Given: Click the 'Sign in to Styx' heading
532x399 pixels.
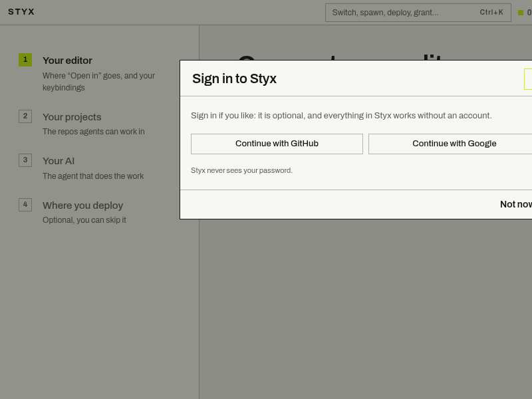Looking at the screenshot, I should pos(235,78).
